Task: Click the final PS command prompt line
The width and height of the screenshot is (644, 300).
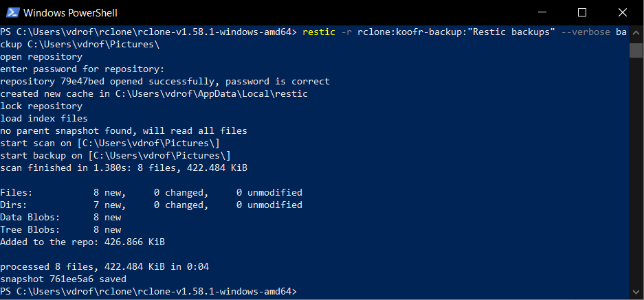Action: click(x=148, y=291)
